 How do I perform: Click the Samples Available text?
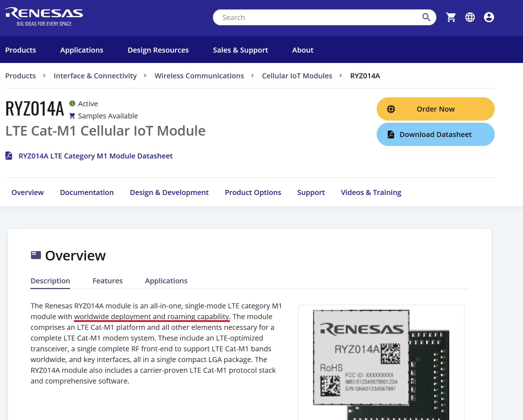point(108,116)
